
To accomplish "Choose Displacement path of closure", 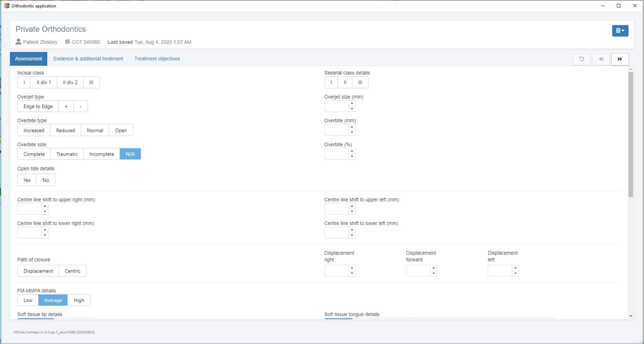I will pyautogui.click(x=38, y=271).
